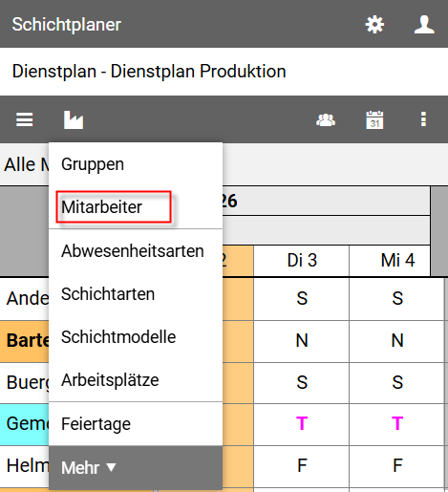Image resolution: width=448 pixels, height=492 pixels.
Task: Open Feiertage menu entry
Action: [136, 424]
